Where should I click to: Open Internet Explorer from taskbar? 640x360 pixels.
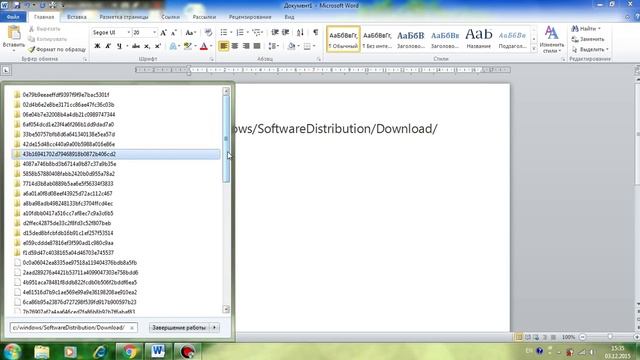100,351
